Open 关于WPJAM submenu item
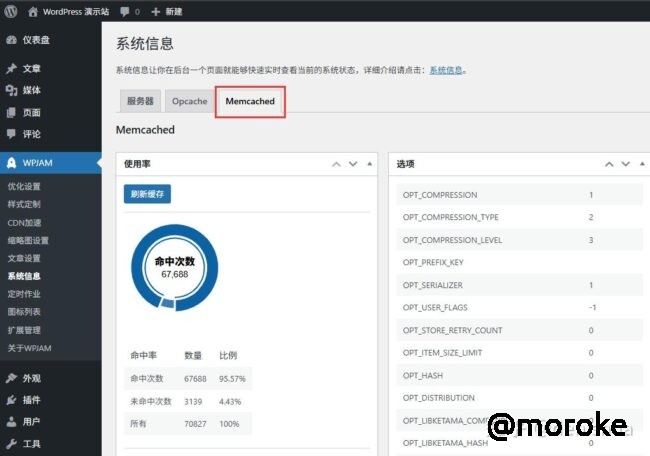 [29, 348]
